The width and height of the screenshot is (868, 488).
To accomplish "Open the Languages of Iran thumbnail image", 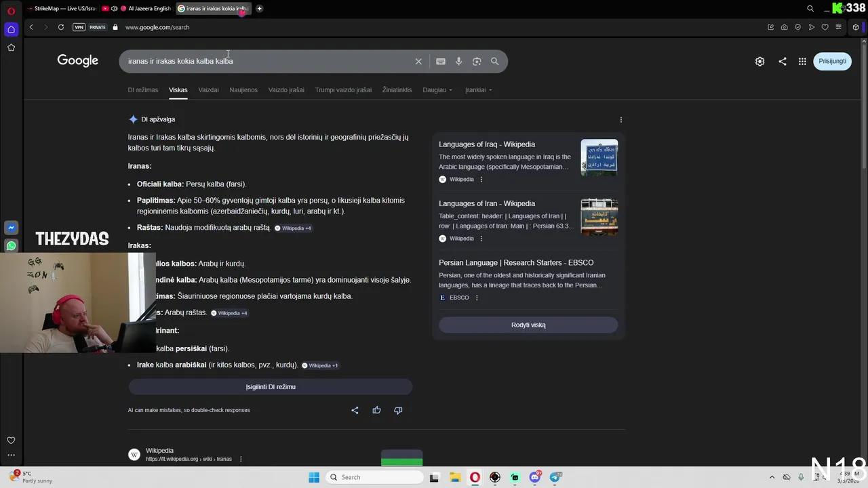I will 599,217.
